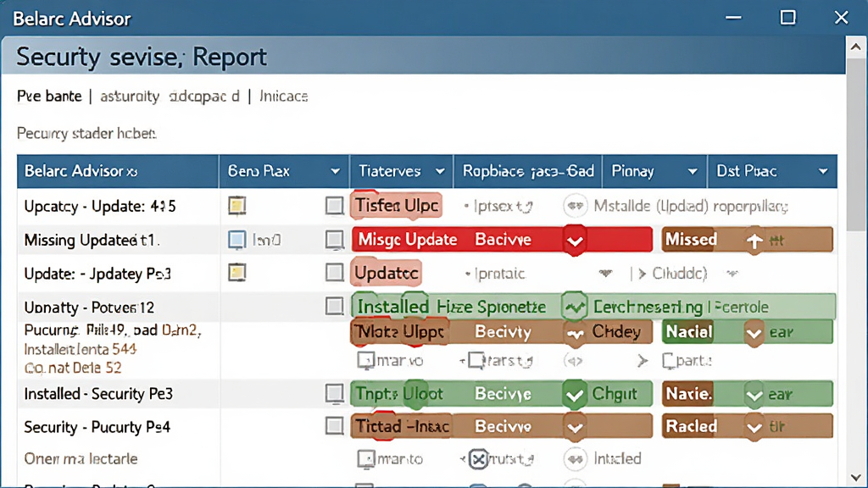The width and height of the screenshot is (868, 488).
Task: Toggle checkbox in Update Jpdatey Pe3 row
Action: 334,272
